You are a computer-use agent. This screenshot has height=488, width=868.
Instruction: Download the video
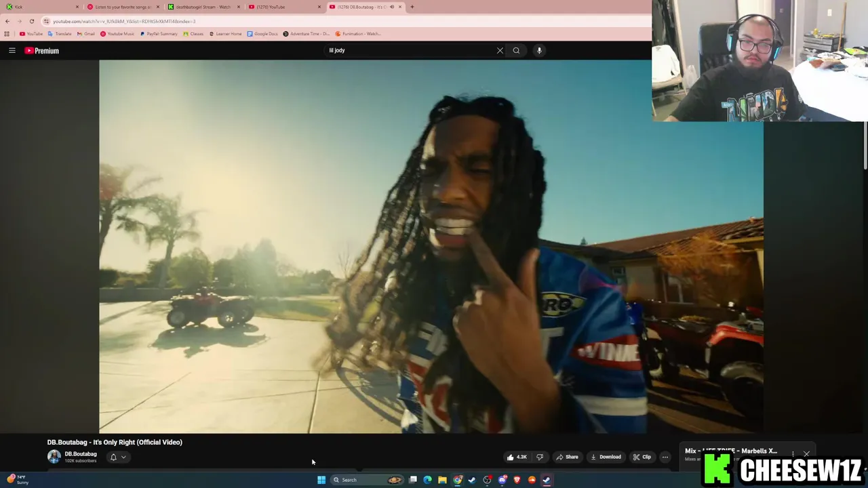[x=606, y=457]
